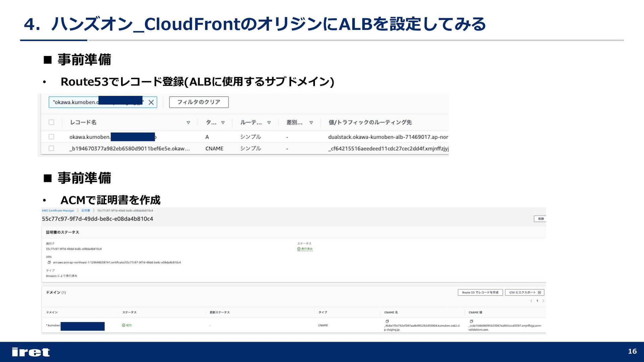The width and height of the screenshot is (644, 362).
Task: Sort by レコード名 using its arrow
Action: click(188, 123)
